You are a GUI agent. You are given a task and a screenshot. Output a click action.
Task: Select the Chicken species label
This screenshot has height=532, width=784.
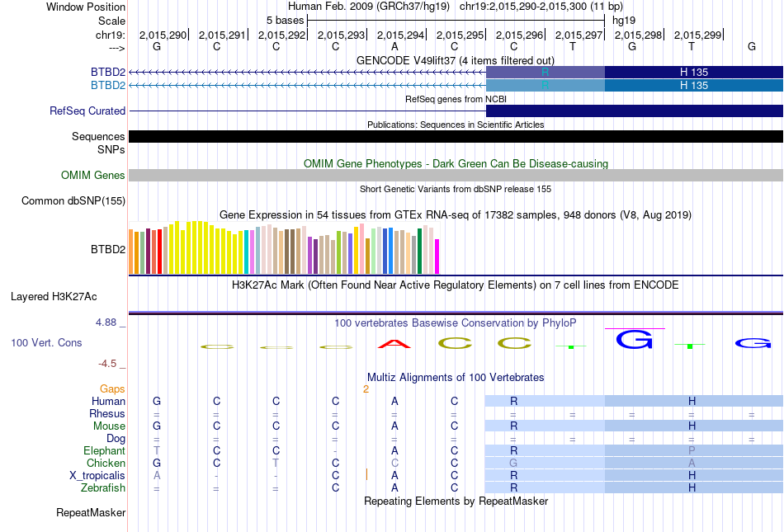coord(106,463)
